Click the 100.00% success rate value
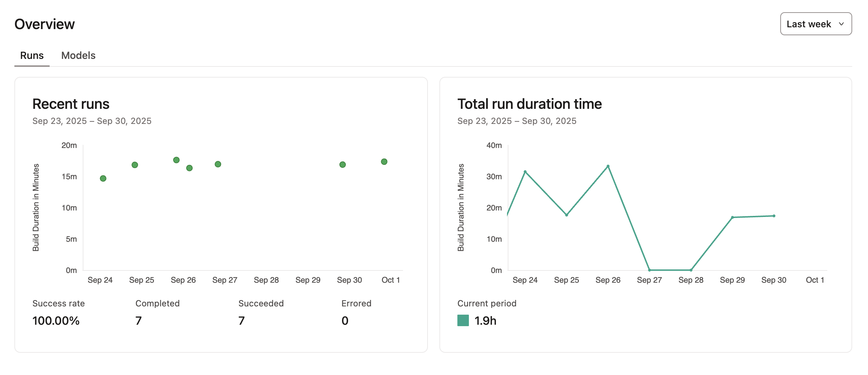868x375 pixels. [x=56, y=321]
